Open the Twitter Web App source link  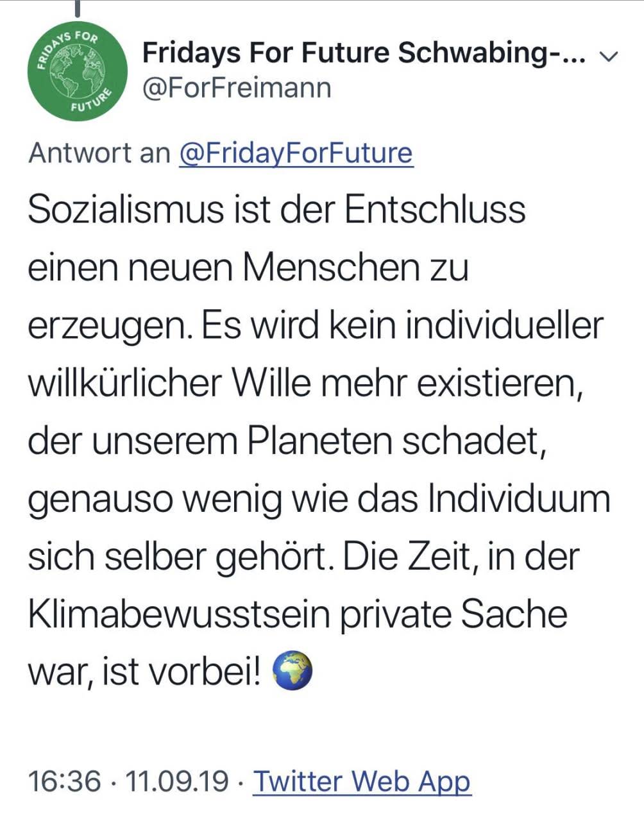click(x=362, y=781)
